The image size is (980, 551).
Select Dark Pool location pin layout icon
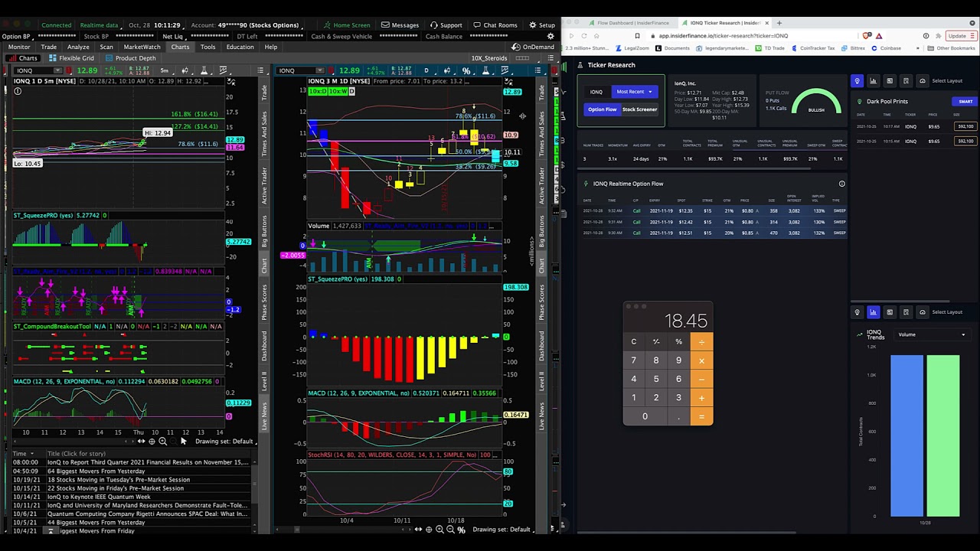click(x=857, y=80)
